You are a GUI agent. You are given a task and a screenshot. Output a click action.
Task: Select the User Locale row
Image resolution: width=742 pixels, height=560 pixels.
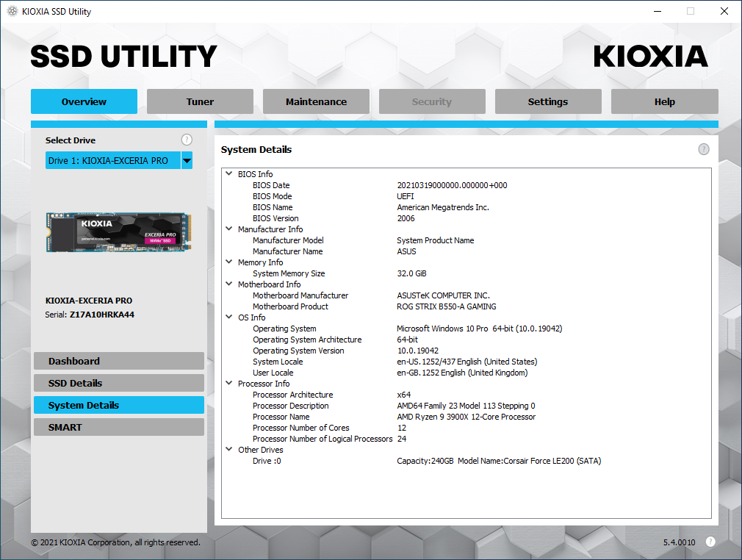(x=466, y=373)
